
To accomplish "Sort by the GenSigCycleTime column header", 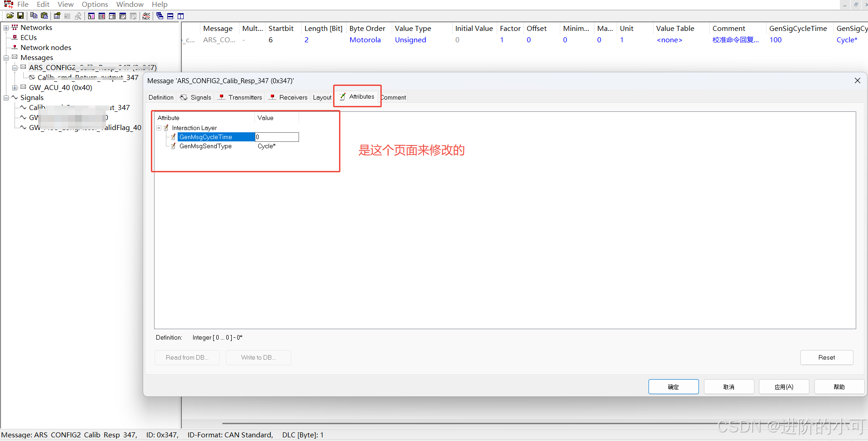I will coord(799,28).
